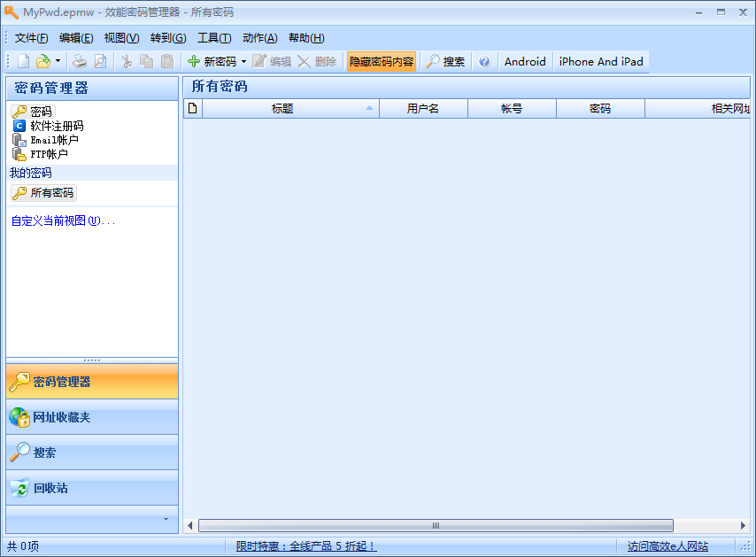756x557 pixels.
Task: Open the 限时特惠 promotion link
Action: (306, 546)
